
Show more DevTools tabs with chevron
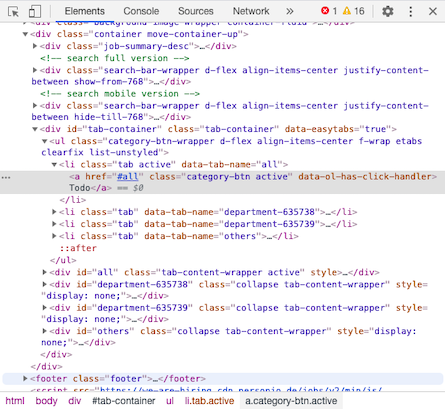[290, 11]
